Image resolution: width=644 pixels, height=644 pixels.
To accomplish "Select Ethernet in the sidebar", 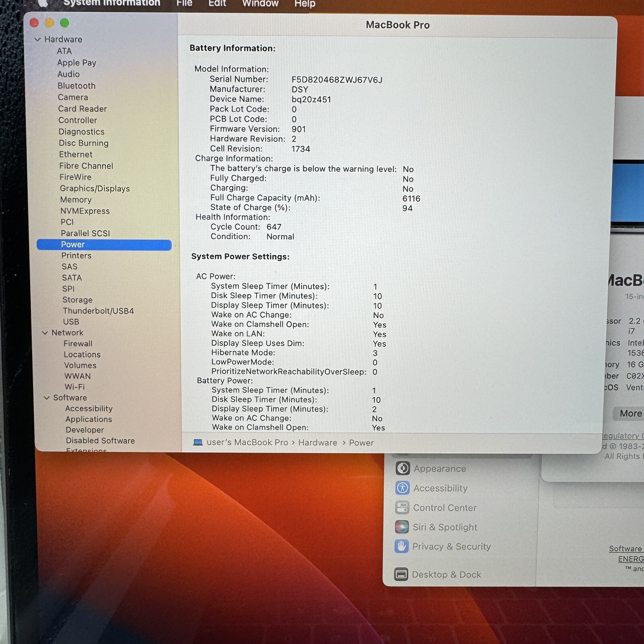I will tap(76, 155).
